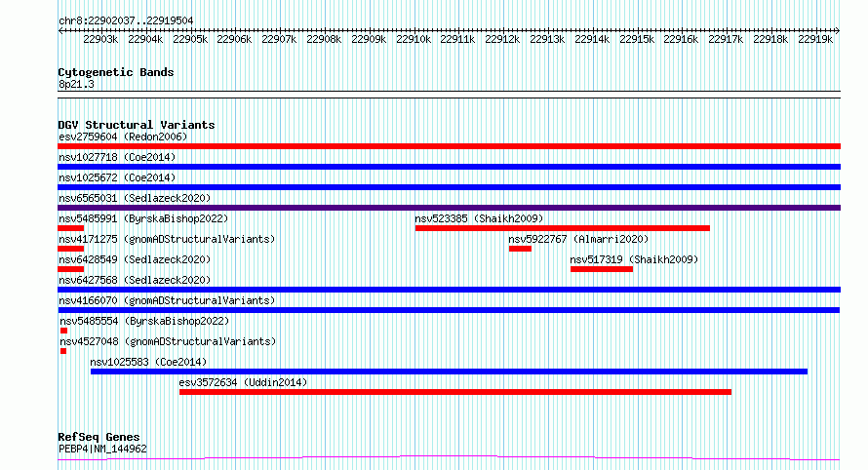
Task: Click the 22916k ruler position
Action: 681,39
